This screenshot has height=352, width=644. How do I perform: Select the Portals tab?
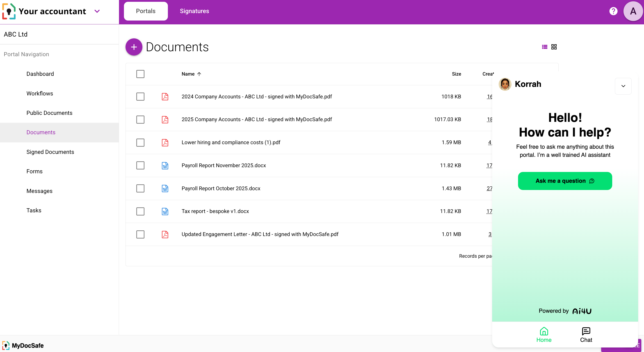(x=146, y=11)
